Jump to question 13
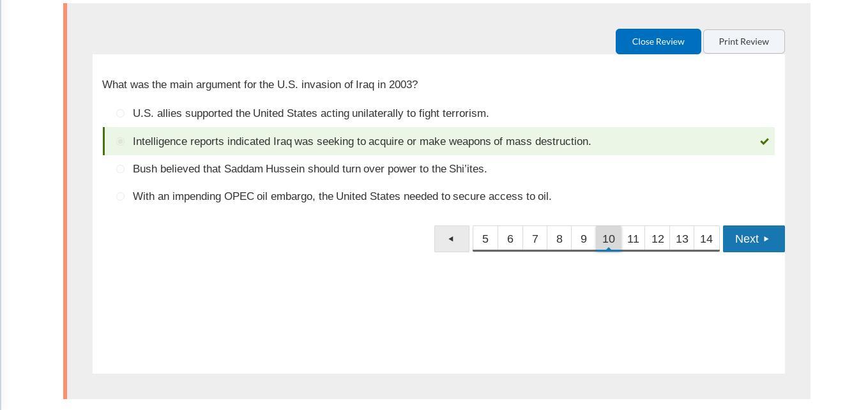This screenshot has height=410, width=868. pos(682,239)
